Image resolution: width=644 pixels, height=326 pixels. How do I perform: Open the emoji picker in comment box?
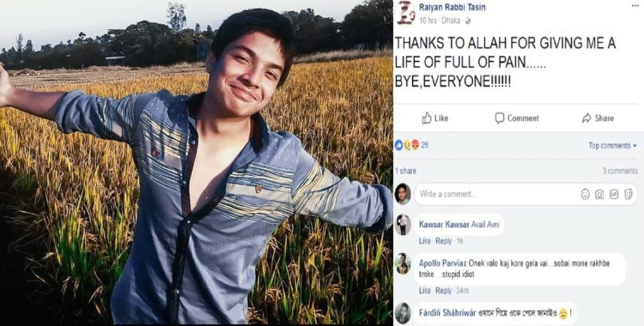click(x=586, y=194)
